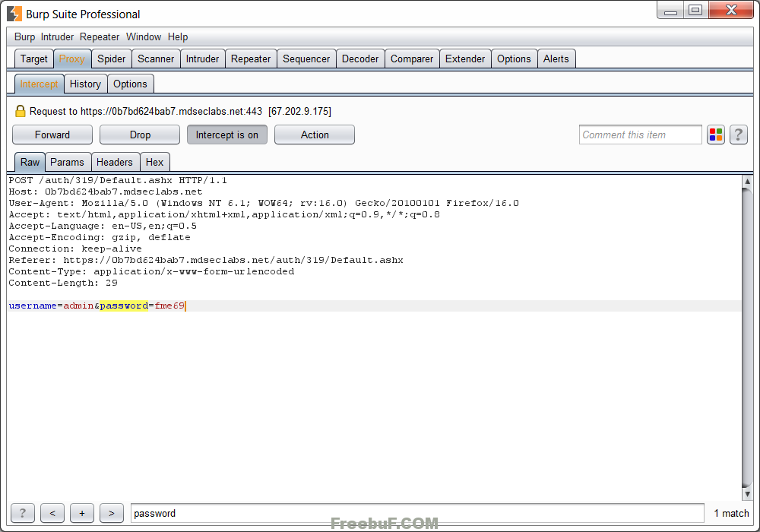The image size is (760, 532).
Task: Open the Intruder menu in menu bar
Action: point(57,36)
